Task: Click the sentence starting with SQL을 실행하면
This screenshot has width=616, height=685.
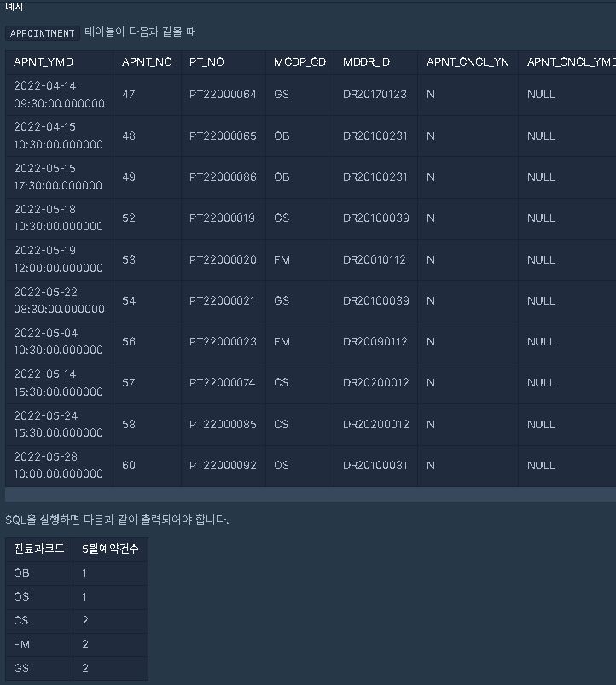Action: tap(117, 520)
